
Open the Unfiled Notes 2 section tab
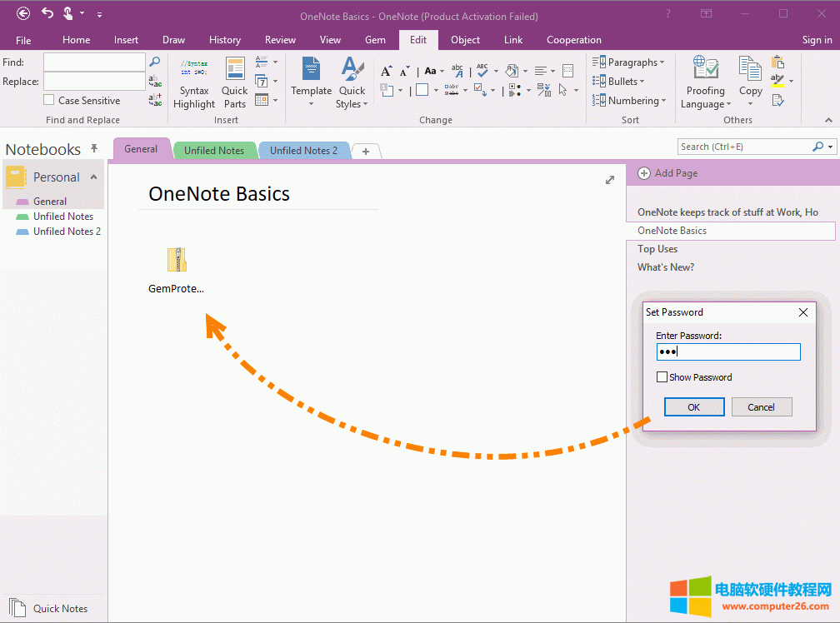303,151
